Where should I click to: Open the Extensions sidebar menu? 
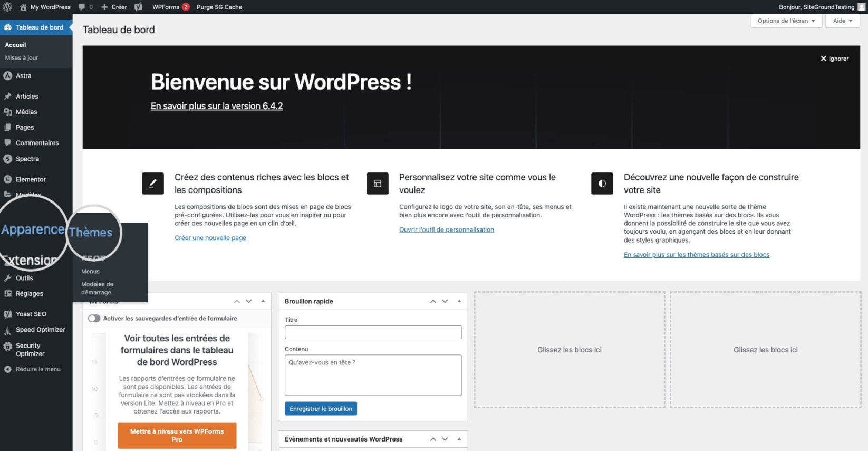pos(31,260)
